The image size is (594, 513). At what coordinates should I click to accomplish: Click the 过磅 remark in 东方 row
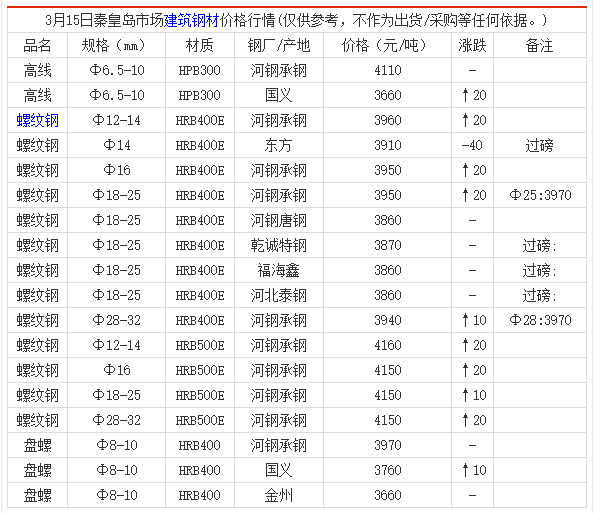click(x=539, y=145)
